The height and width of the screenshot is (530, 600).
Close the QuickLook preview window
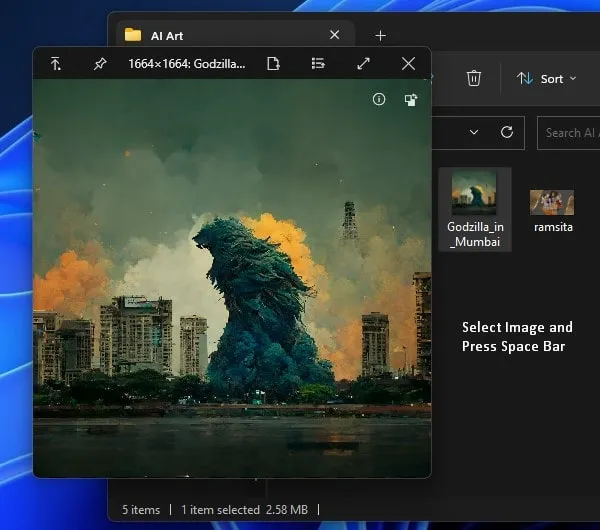(x=408, y=64)
